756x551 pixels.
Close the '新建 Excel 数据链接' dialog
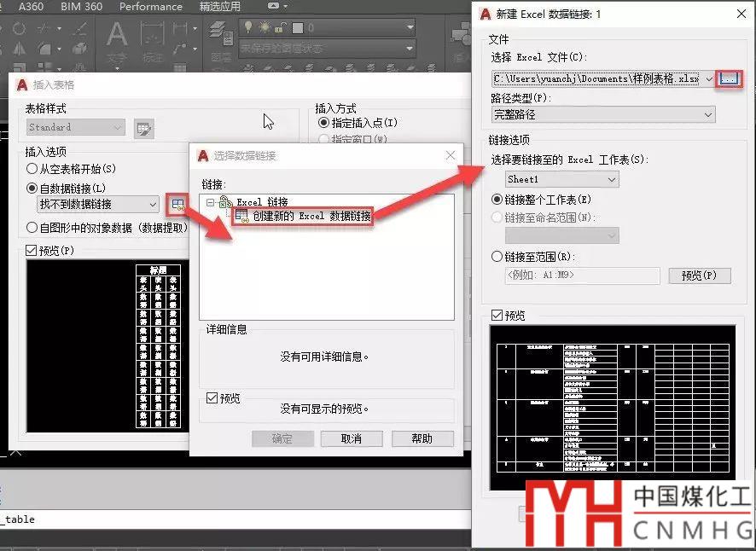741,14
